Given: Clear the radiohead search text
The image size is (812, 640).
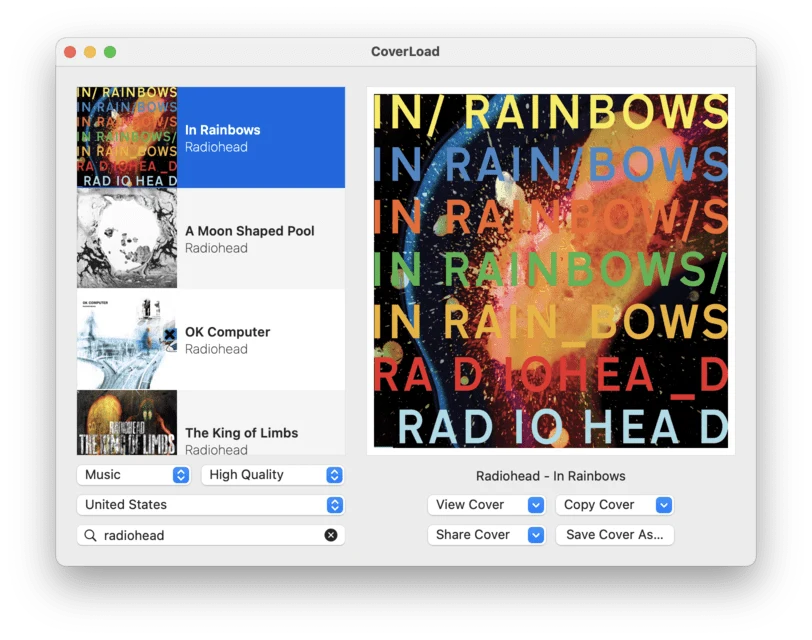Looking at the screenshot, I should [x=331, y=535].
